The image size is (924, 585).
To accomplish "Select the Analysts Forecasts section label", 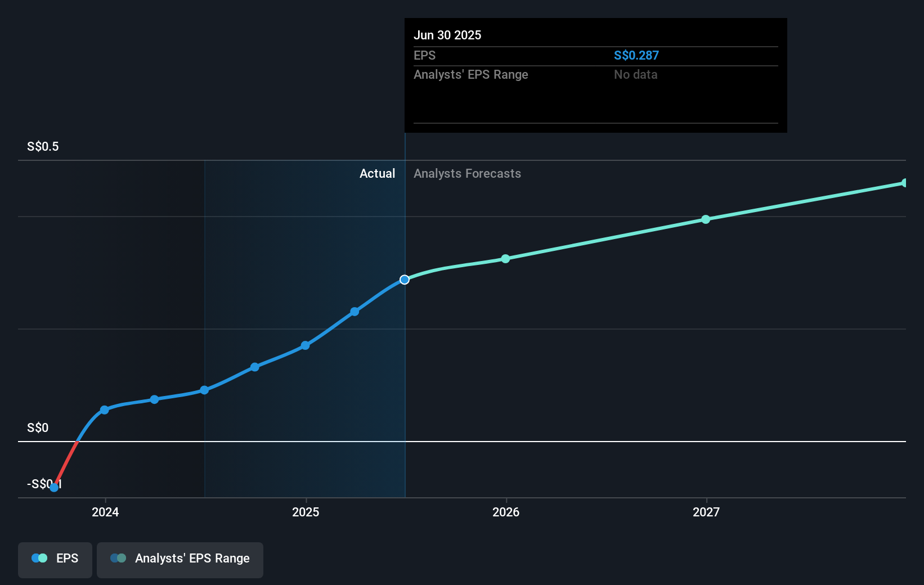I will click(x=467, y=173).
